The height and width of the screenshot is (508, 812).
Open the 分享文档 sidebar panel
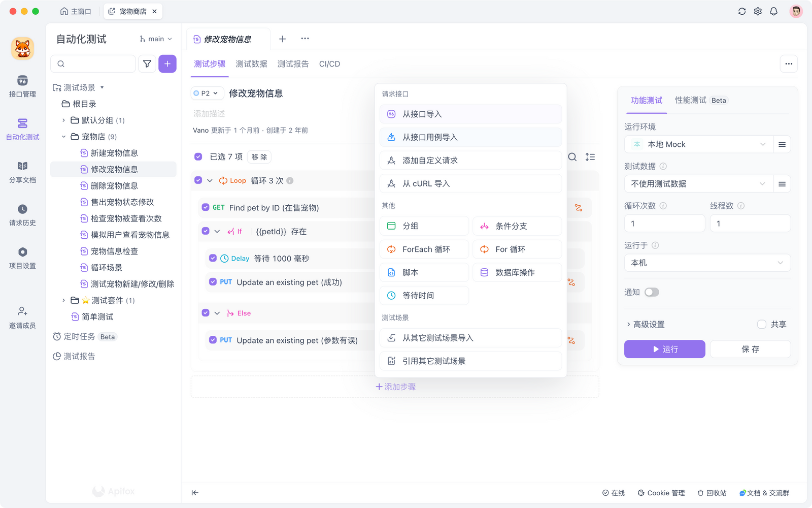click(22, 172)
